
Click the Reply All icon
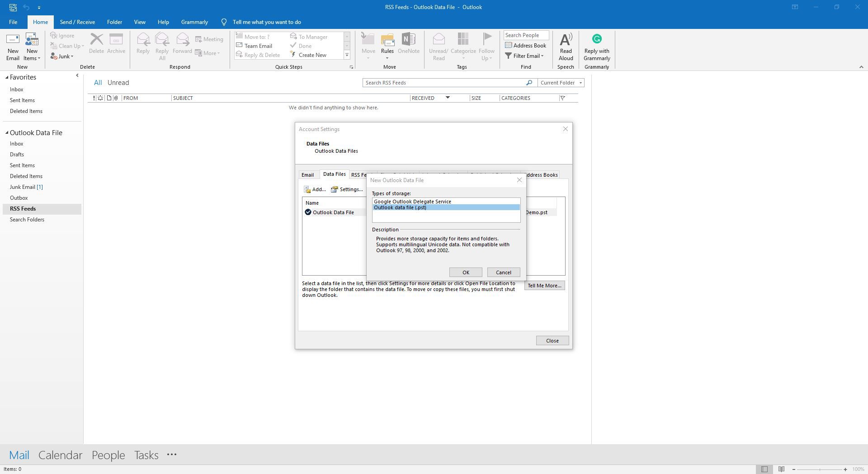pyautogui.click(x=162, y=47)
